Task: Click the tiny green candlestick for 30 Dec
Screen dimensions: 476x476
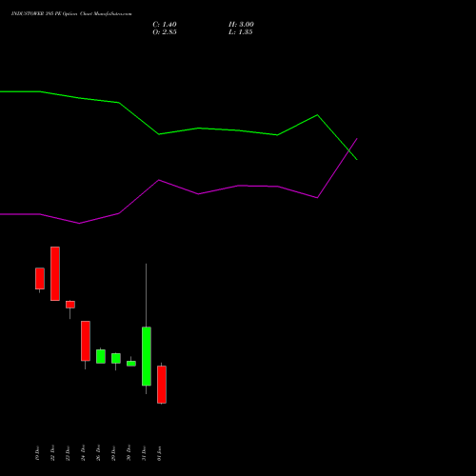Action: pyautogui.click(x=131, y=364)
